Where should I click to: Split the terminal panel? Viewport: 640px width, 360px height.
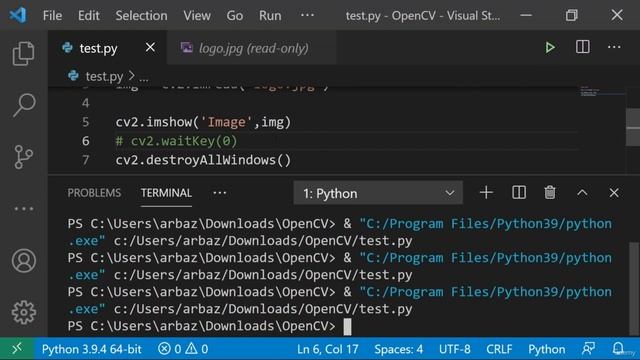pos(519,192)
